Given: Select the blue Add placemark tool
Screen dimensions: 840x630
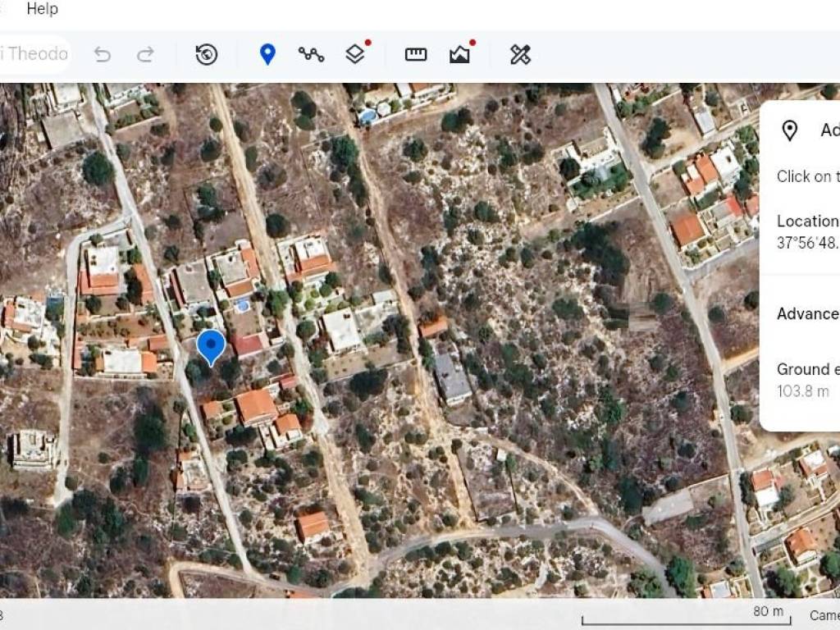Looking at the screenshot, I should pyautogui.click(x=267, y=54).
